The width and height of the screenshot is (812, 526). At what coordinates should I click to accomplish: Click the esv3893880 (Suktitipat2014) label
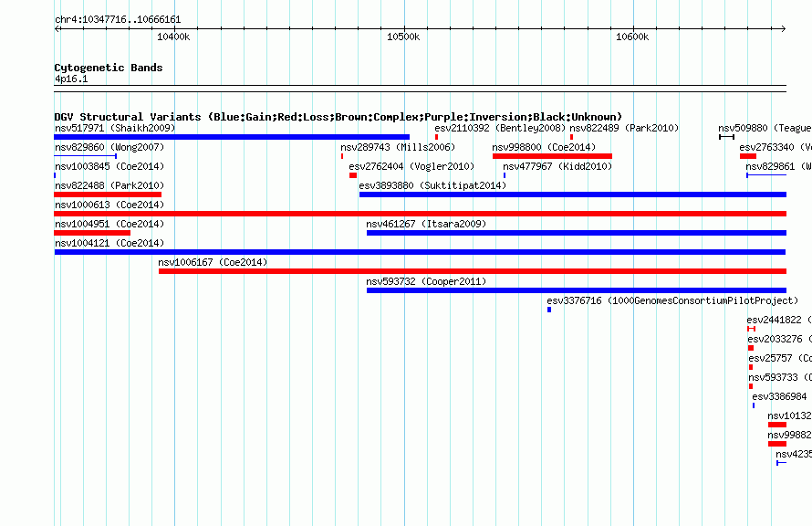coord(432,185)
